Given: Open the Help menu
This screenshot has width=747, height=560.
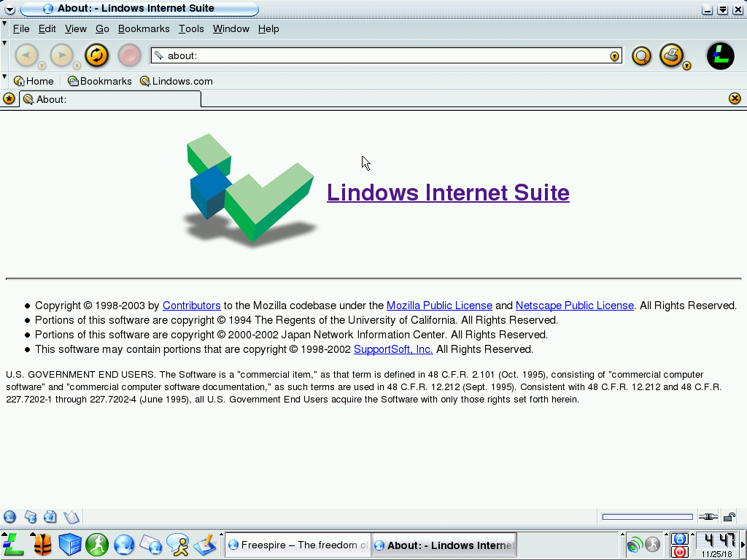Looking at the screenshot, I should 268,28.
